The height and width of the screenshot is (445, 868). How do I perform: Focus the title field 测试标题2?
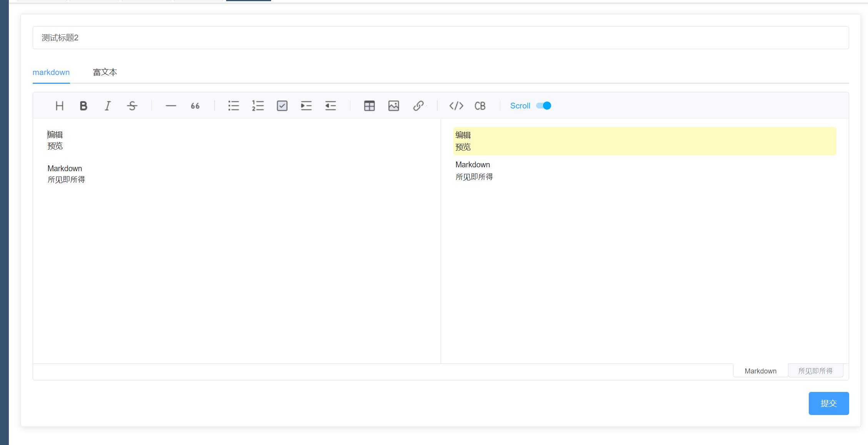441,38
